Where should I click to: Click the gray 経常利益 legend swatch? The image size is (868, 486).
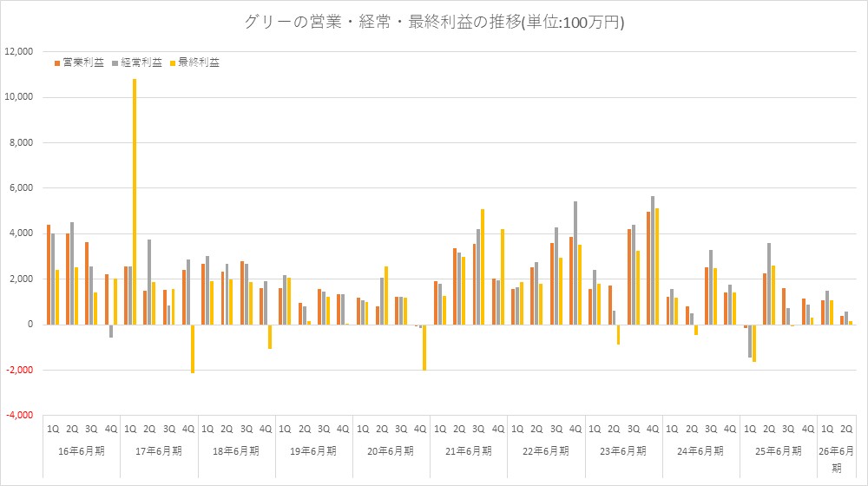click(x=115, y=62)
